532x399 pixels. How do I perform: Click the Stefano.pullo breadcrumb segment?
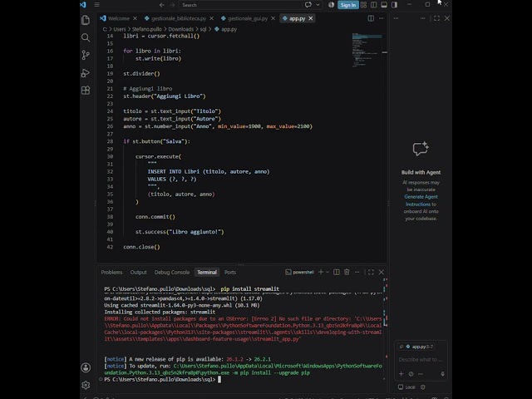point(146,29)
